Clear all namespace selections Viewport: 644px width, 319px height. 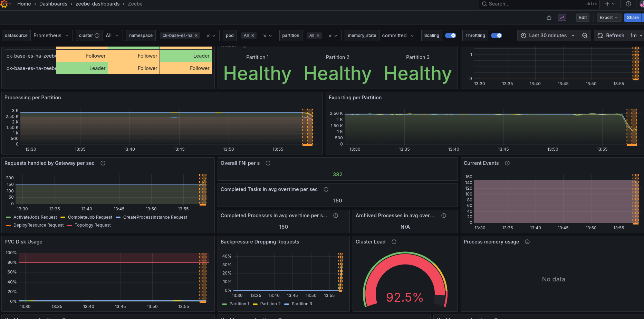[x=208, y=36]
